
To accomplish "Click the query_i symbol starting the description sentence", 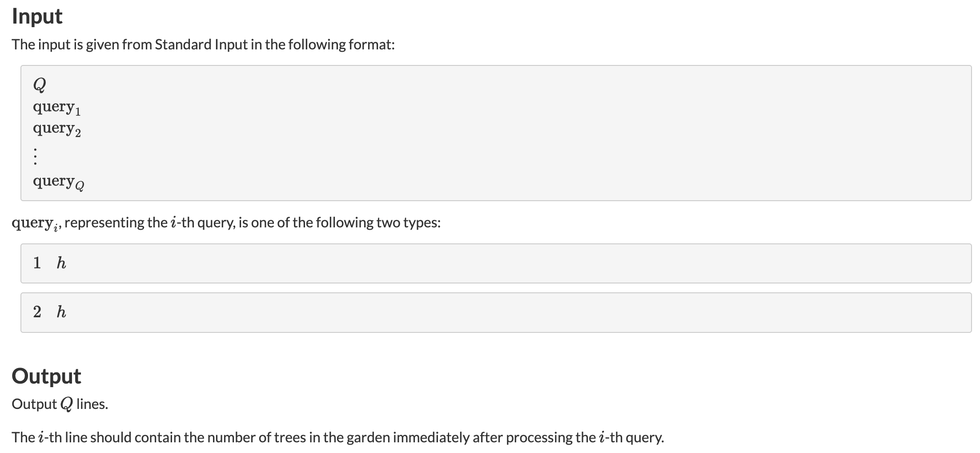I will click(x=35, y=223).
